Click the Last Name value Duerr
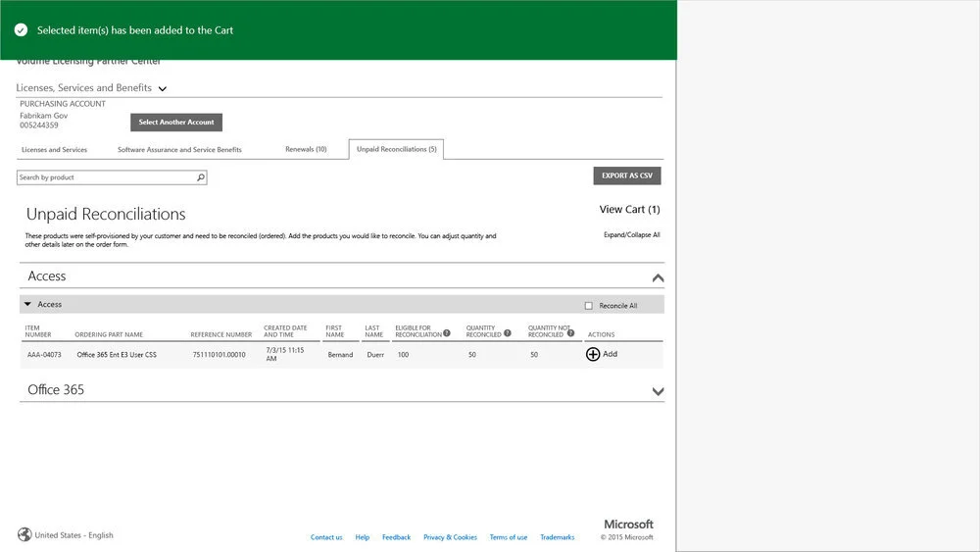Image resolution: width=980 pixels, height=552 pixels. click(x=375, y=355)
